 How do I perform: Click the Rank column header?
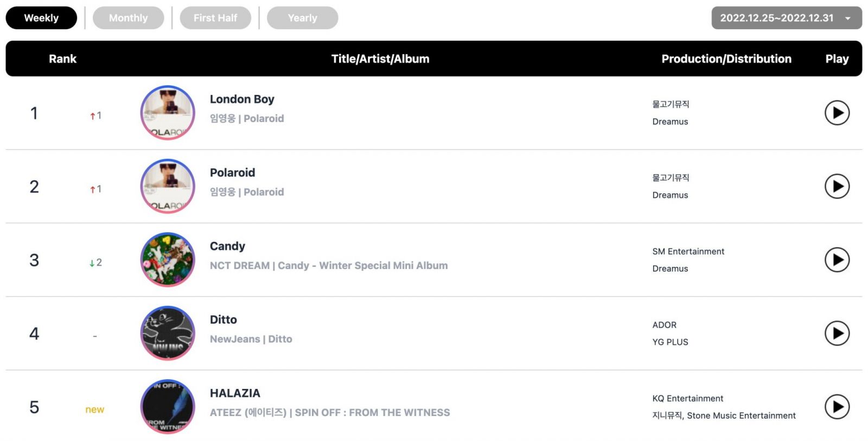[62, 59]
